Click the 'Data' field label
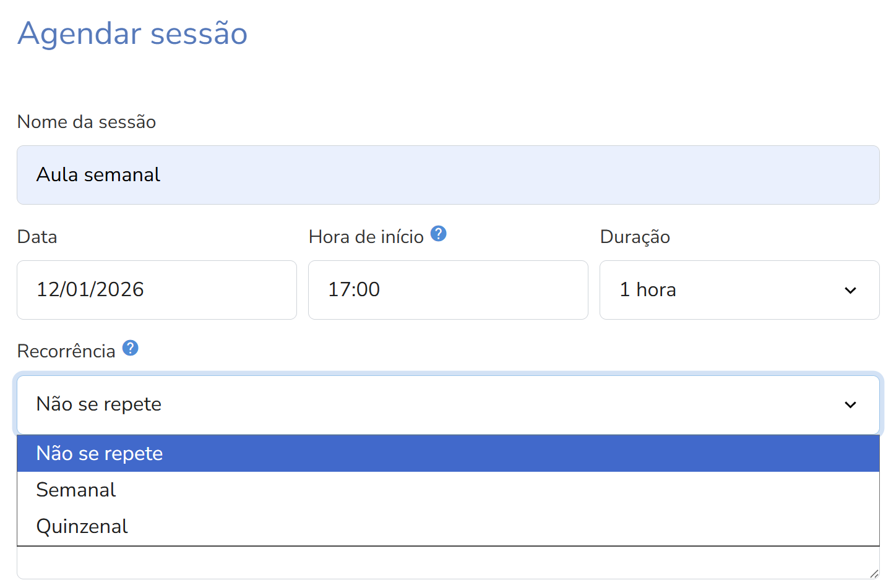Viewport: 891px width, 588px height. coord(37,237)
